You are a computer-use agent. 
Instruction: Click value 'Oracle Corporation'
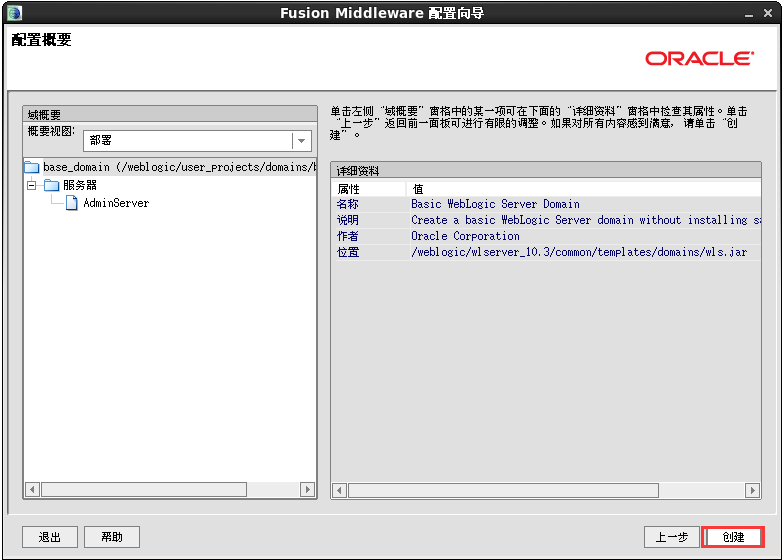tap(465, 236)
